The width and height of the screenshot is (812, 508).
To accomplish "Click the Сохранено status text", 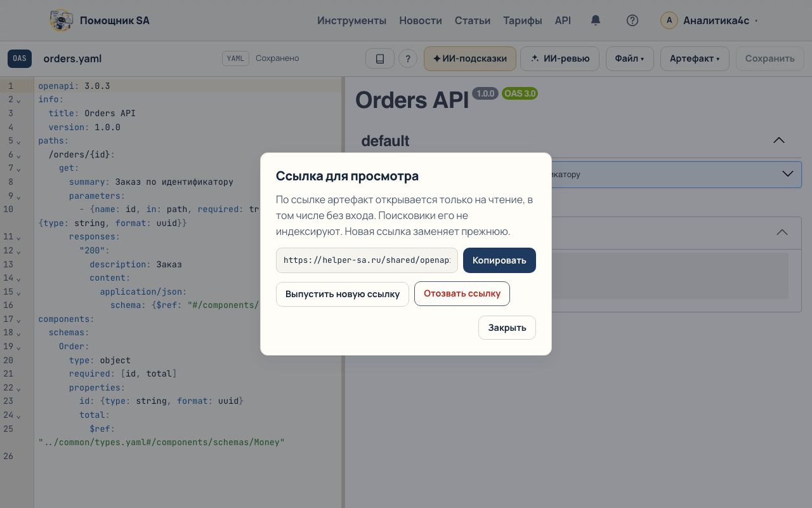I will click(277, 58).
